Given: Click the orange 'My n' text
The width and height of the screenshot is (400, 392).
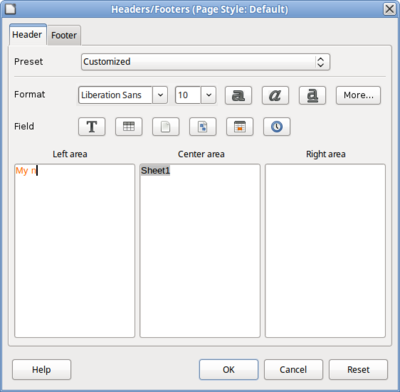Looking at the screenshot, I should pyautogui.click(x=26, y=171).
